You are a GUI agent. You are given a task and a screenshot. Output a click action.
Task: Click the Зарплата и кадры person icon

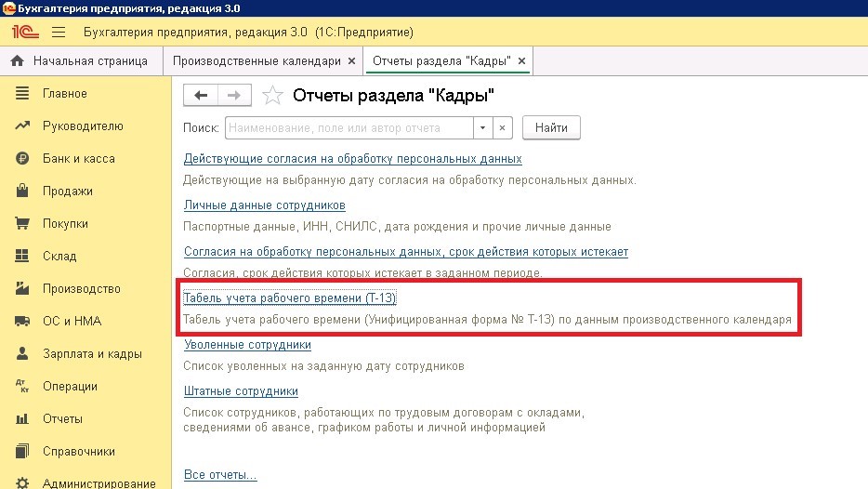(x=22, y=353)
